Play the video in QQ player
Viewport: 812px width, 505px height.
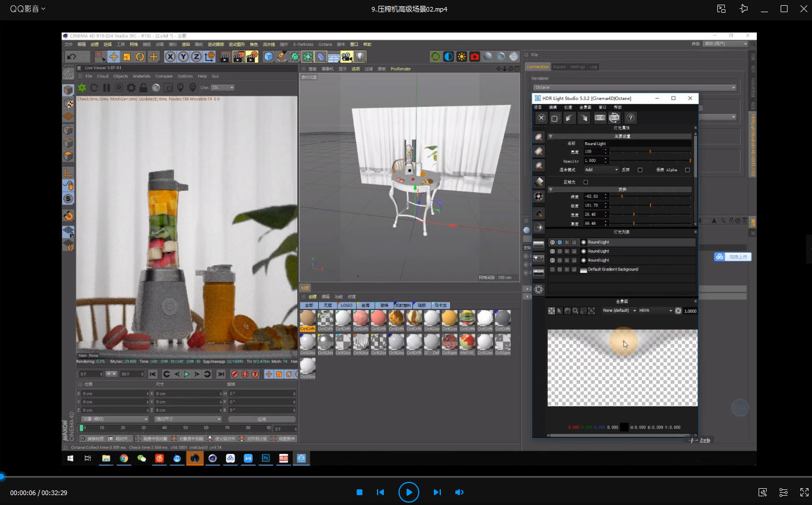coord(409,492)
